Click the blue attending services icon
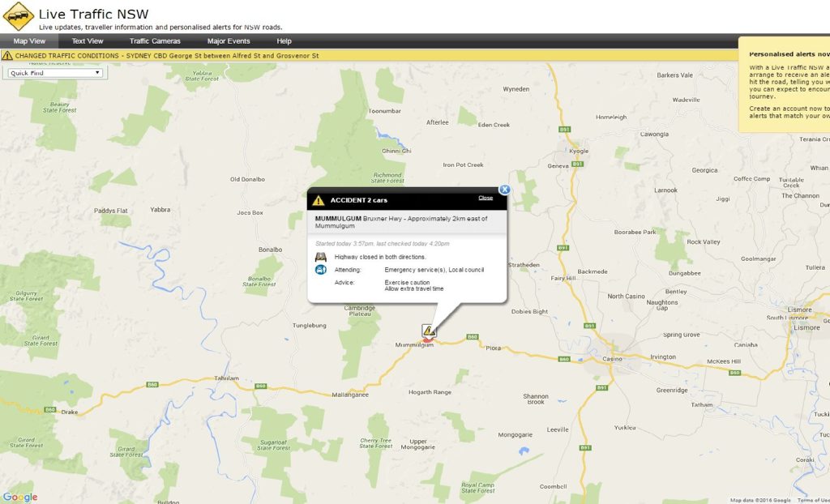830x504 pixels. [x=321, y=270]
